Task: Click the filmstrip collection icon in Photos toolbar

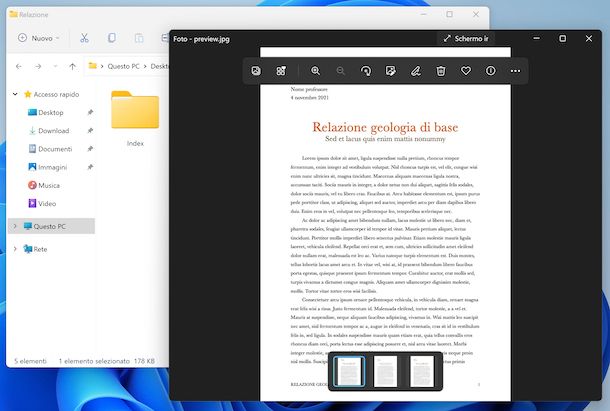Action: click(281, 71)
